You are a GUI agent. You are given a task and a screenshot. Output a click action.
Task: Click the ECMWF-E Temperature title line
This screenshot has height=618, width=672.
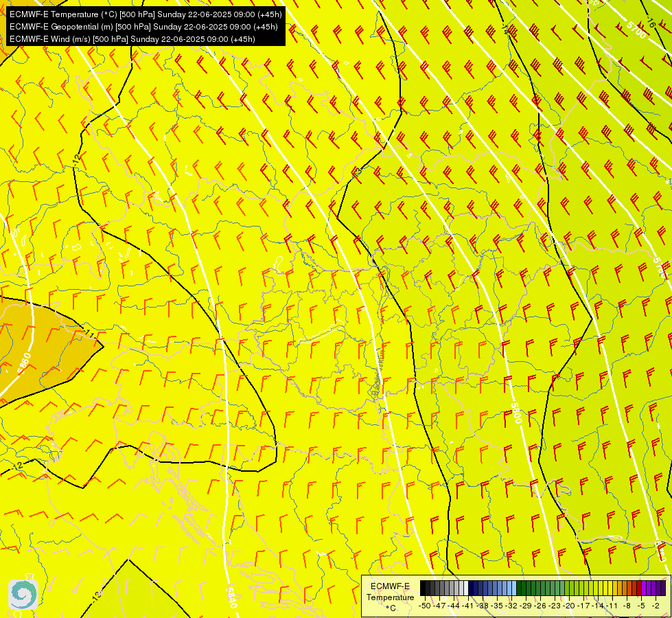click(146, 14)
